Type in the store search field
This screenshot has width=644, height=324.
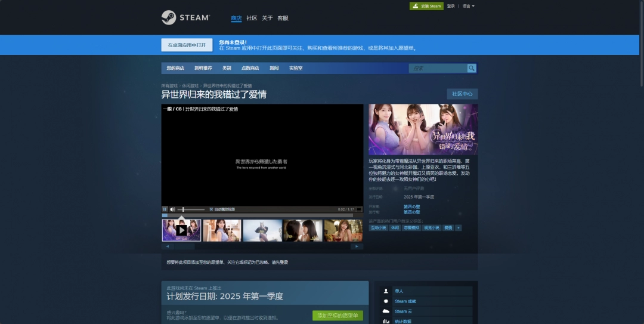coord(437,69)
